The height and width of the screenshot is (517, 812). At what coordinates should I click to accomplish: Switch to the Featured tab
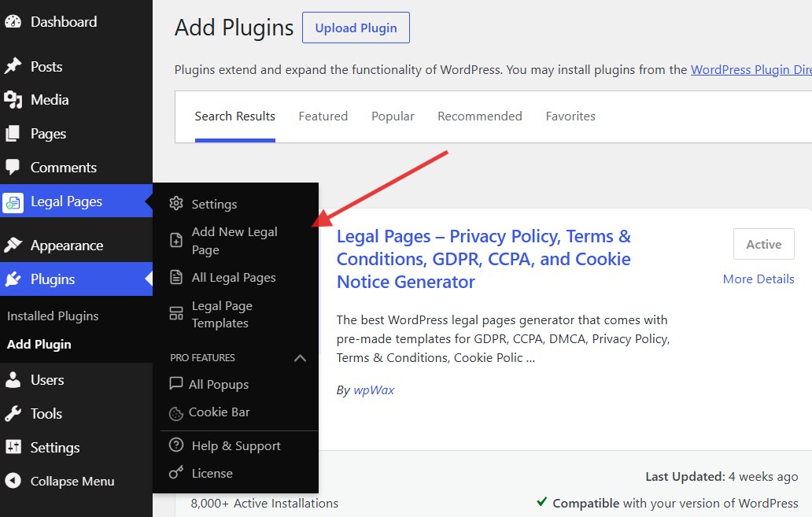pos(323,116)
